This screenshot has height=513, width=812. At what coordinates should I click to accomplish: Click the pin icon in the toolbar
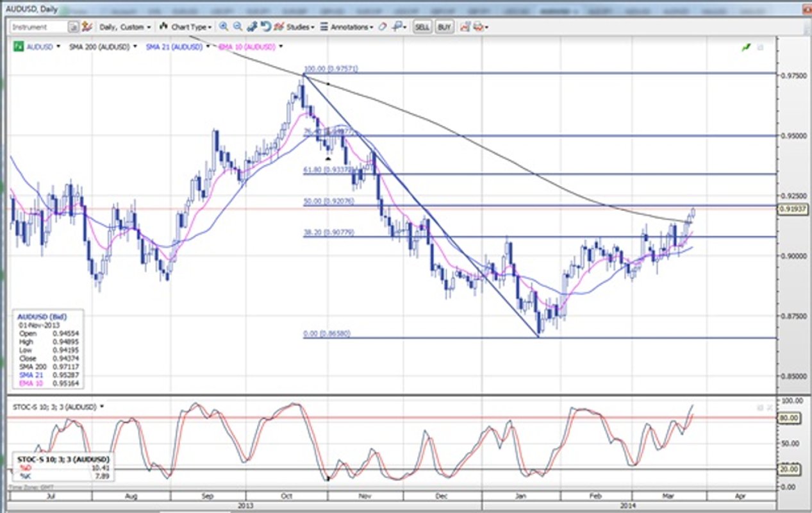pos(399,27)
